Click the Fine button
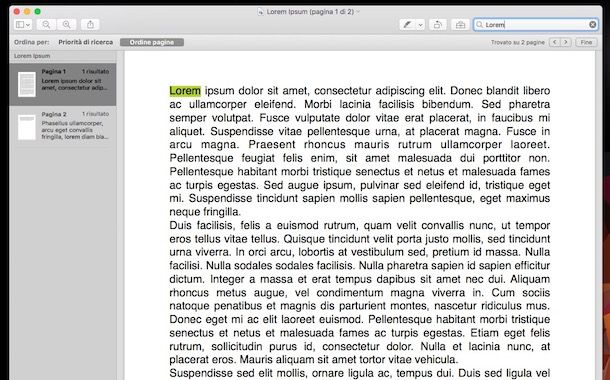 pyautogui.click(x=586, y=42)
